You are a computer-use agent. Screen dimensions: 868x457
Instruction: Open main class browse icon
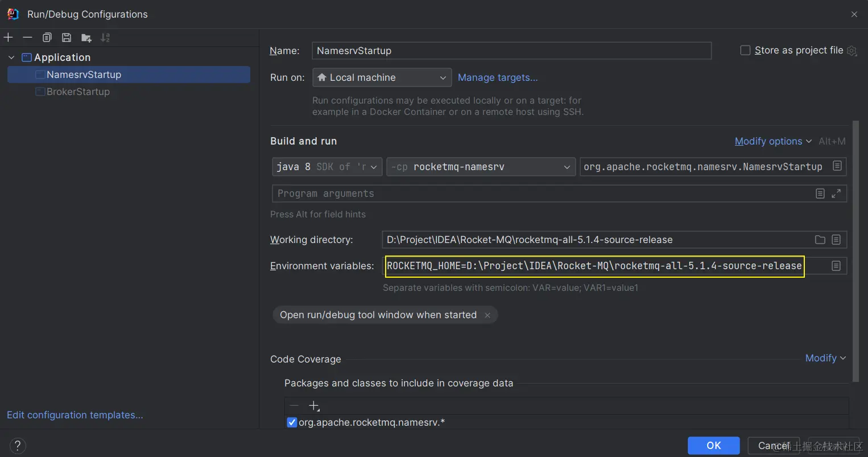point(837,166)
